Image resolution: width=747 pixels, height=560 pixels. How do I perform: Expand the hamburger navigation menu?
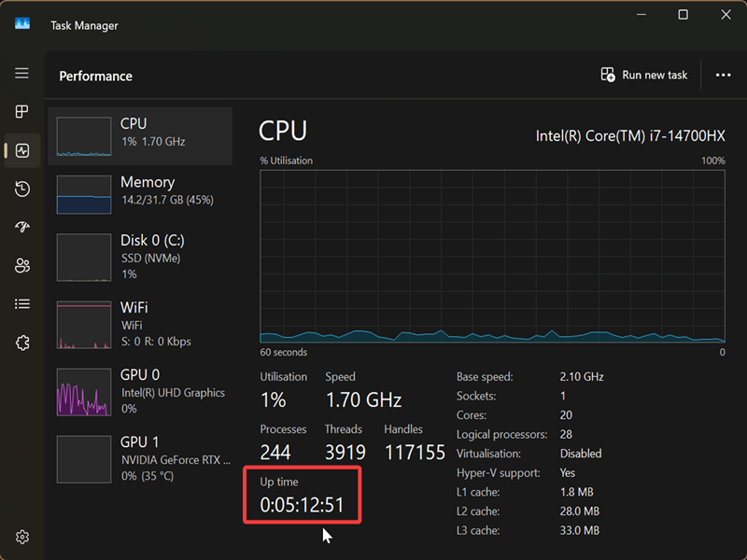pos(22,74)
